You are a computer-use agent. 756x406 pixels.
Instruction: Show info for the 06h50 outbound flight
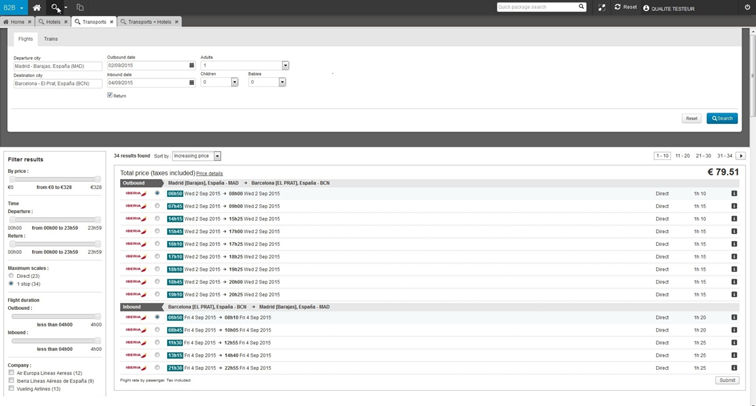point(733,194)
